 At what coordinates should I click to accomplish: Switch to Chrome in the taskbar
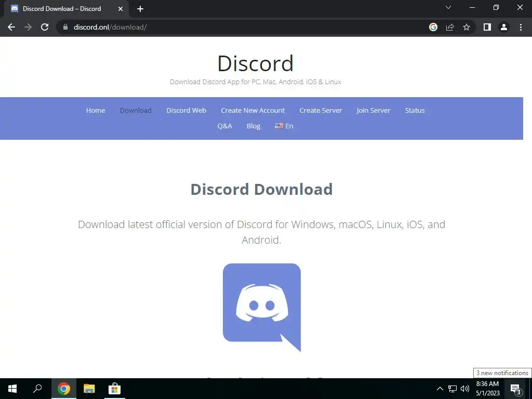(63, 389)
